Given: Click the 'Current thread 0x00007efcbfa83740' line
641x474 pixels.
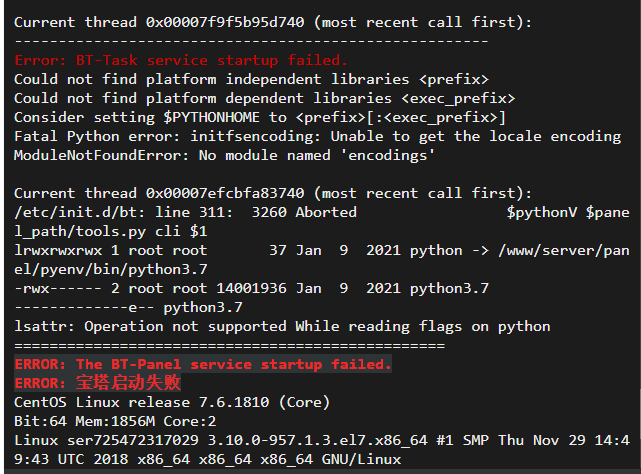Looking at the screenshot, I should [273, 193].
